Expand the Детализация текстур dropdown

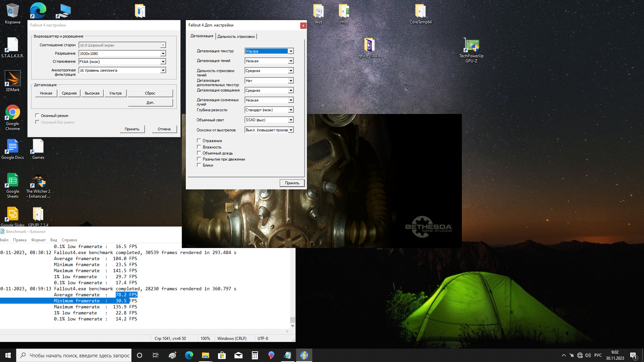click(291, 51)
